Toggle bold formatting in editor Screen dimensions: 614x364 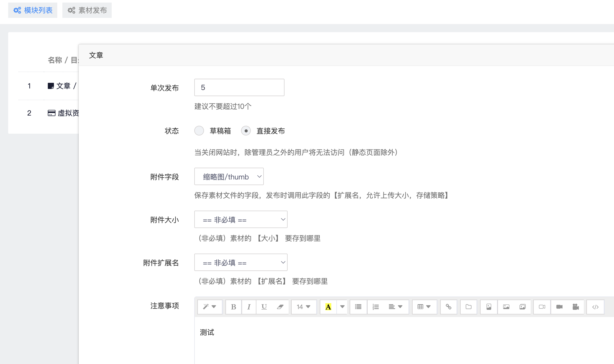[x=233, y=307]
